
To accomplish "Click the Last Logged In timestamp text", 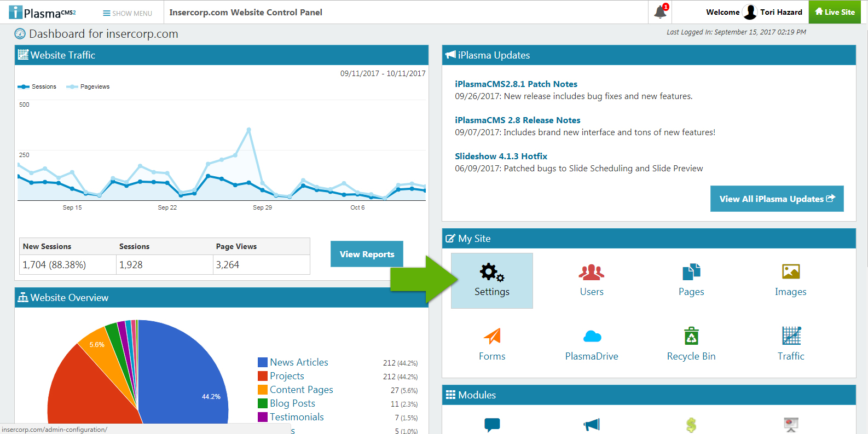I will pos(736,32).
